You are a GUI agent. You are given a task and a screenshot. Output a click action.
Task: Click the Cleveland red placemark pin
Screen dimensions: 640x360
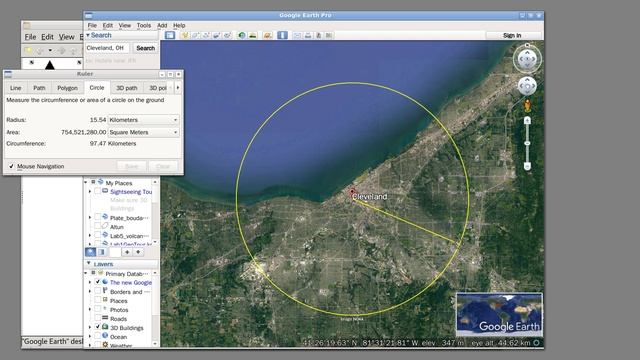click(352, 192)
